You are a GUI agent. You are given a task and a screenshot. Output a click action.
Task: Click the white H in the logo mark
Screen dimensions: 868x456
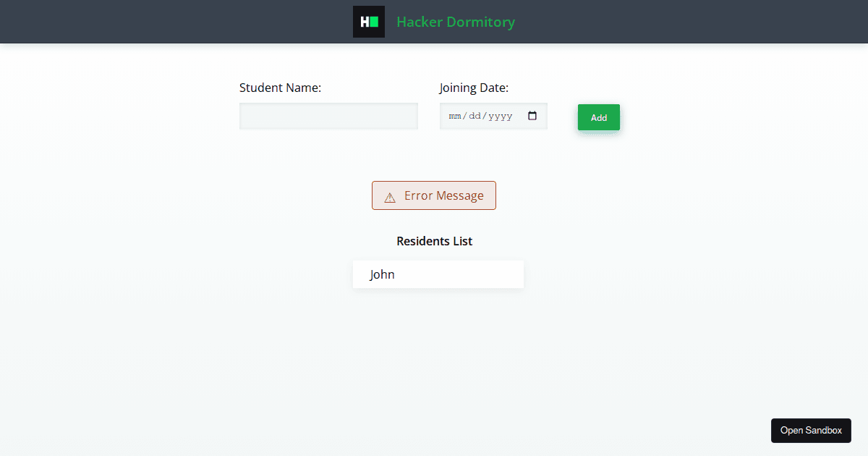pyautogui.click(x=365, y=22)
